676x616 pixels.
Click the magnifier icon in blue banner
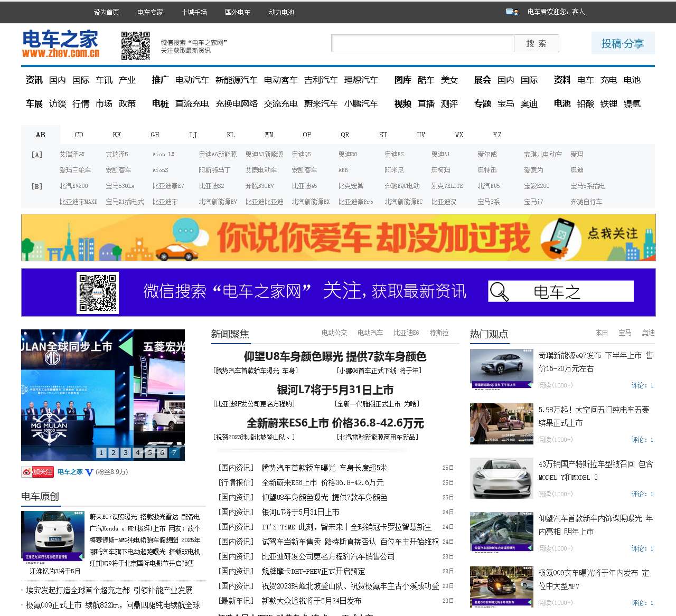coord(499,291)
